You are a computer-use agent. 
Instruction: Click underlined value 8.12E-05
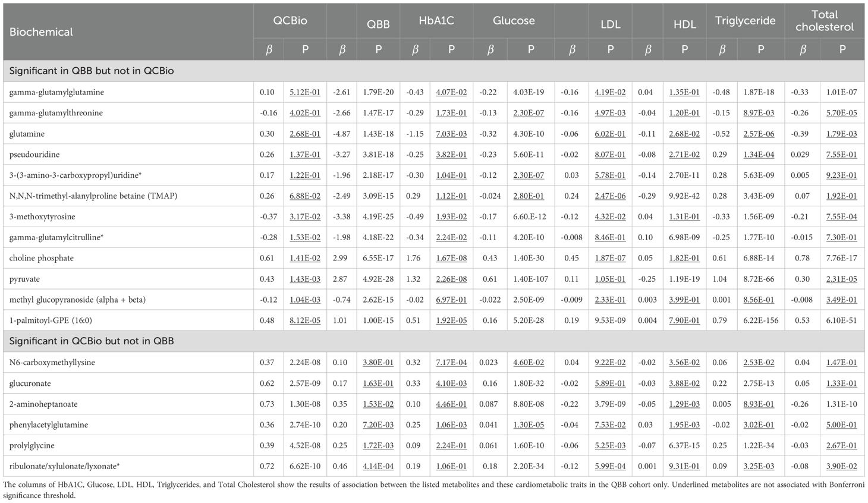tap(305, 320)
